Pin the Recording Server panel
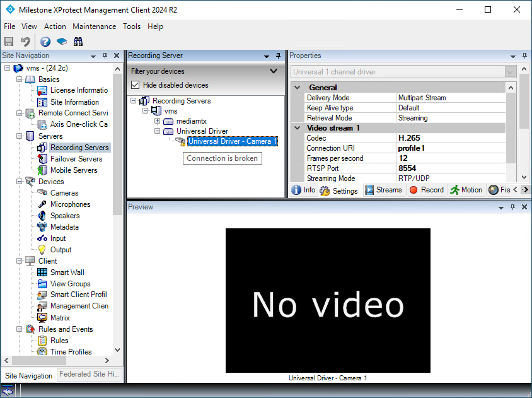The image size is (532, 398). 278,56
